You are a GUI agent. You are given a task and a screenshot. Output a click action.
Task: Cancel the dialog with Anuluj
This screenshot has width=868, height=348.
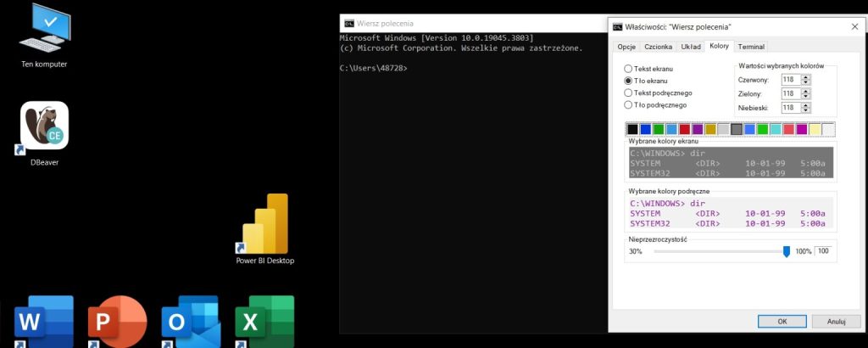[836, 321]
